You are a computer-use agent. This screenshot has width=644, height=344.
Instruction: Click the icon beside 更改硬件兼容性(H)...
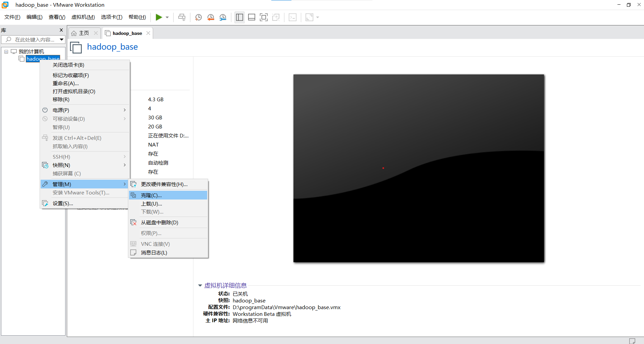coord(133,184)
